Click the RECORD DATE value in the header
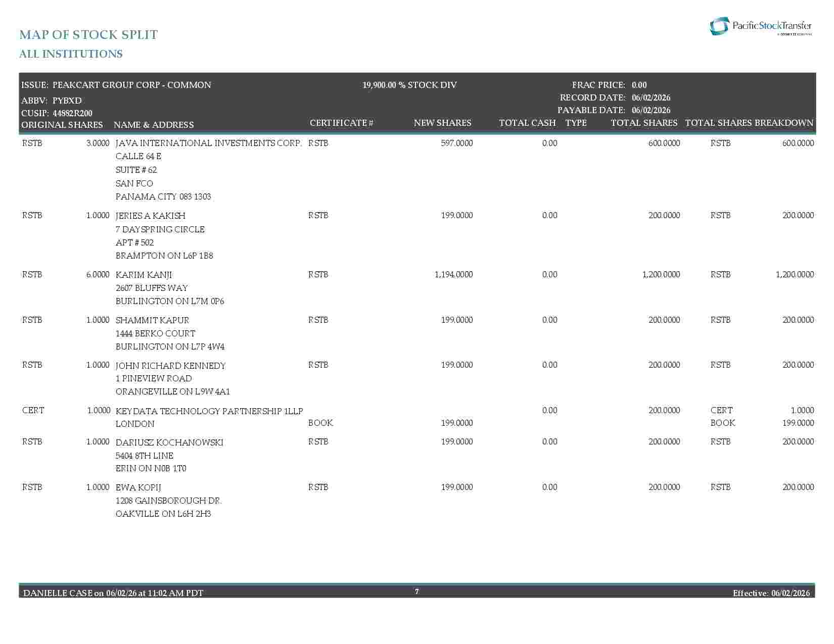This screenshot has width=834, height=644. [651, 97]
